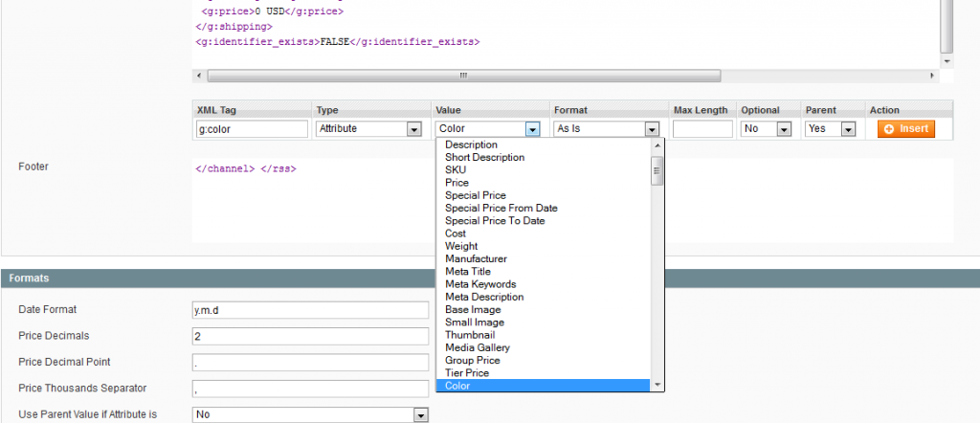
Task: Click the right arrow of the horizontal scrollbar
Action: (933, 76)
